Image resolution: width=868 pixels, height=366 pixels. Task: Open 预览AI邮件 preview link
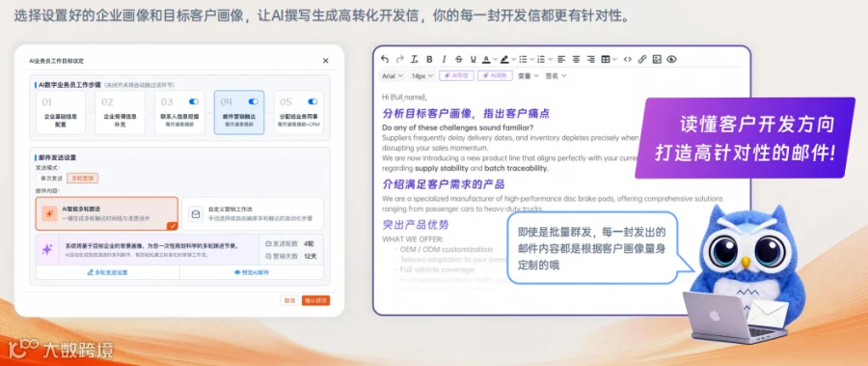coord(252,272)
